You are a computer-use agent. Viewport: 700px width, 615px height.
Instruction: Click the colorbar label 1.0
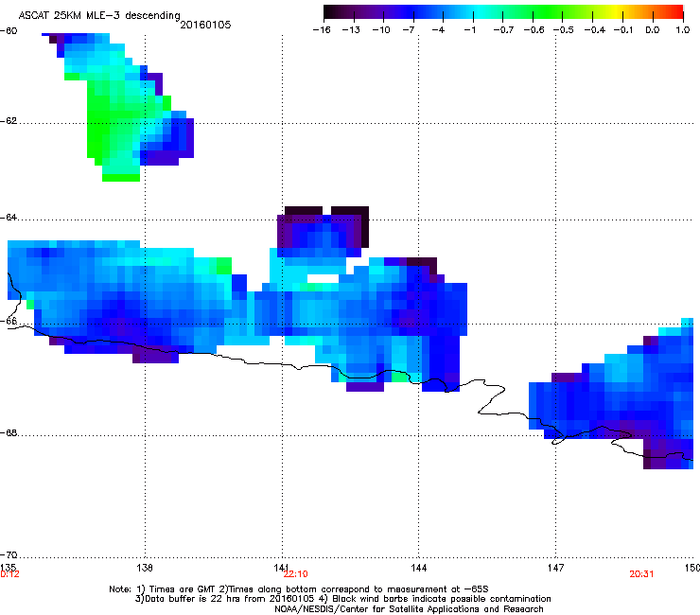click(683, 30)
